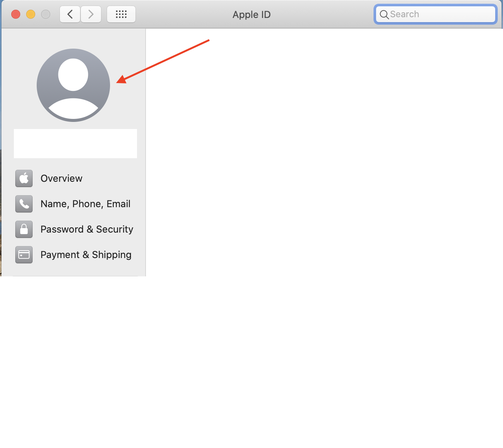Open the Overview Apple logo icon
Screen dimensions: 503x448
[24, 178]
